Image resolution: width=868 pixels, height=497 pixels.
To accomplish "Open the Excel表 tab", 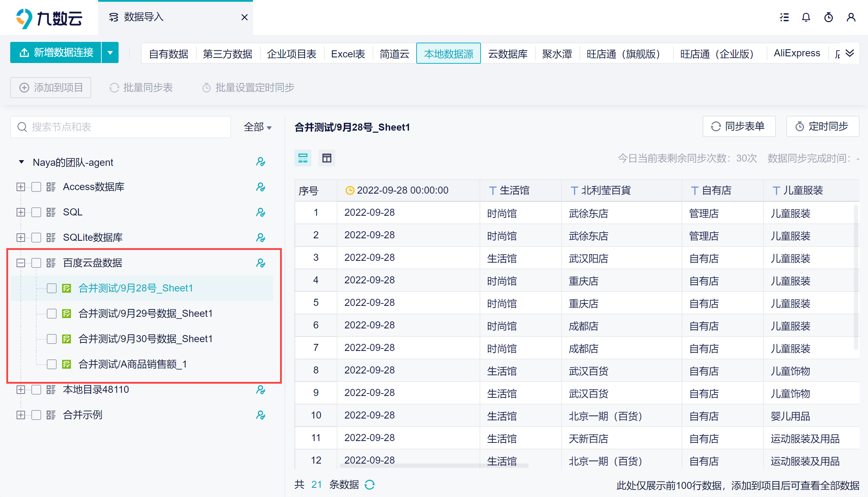I will click(348, 54).
